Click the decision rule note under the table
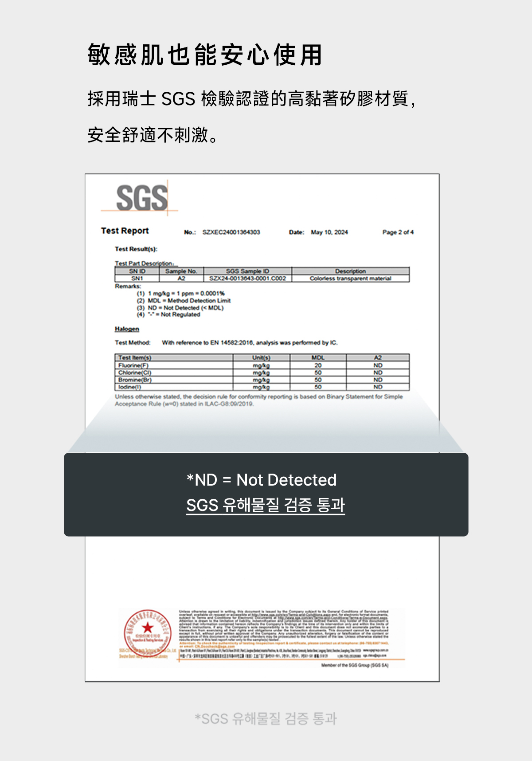The width and height of the screenshot is (532, 761). [x=259, y=400]
